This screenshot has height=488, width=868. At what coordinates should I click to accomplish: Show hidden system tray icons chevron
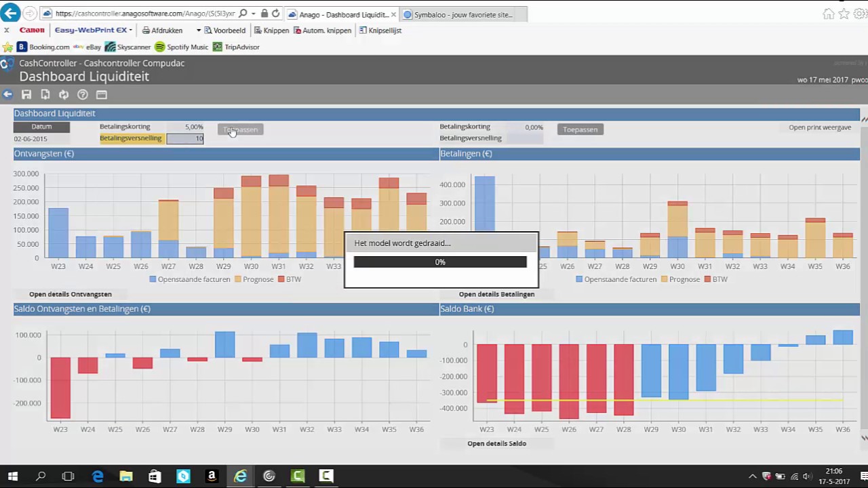[x=752, y=476]
